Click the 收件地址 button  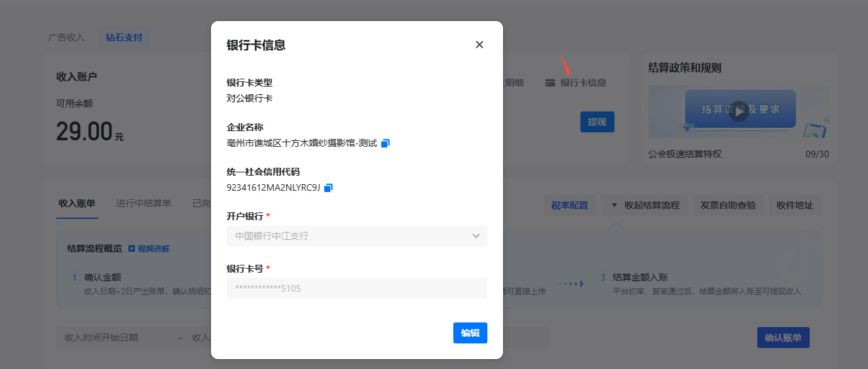794,205
